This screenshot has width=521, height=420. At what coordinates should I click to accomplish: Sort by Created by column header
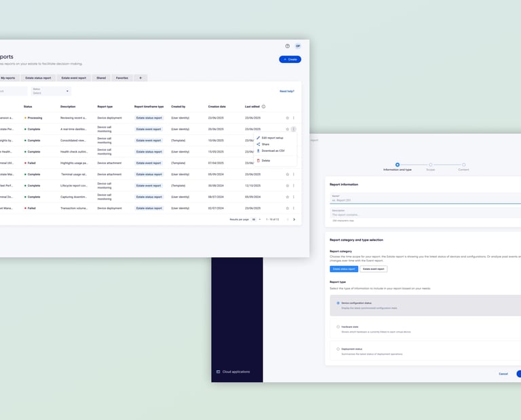178,107
